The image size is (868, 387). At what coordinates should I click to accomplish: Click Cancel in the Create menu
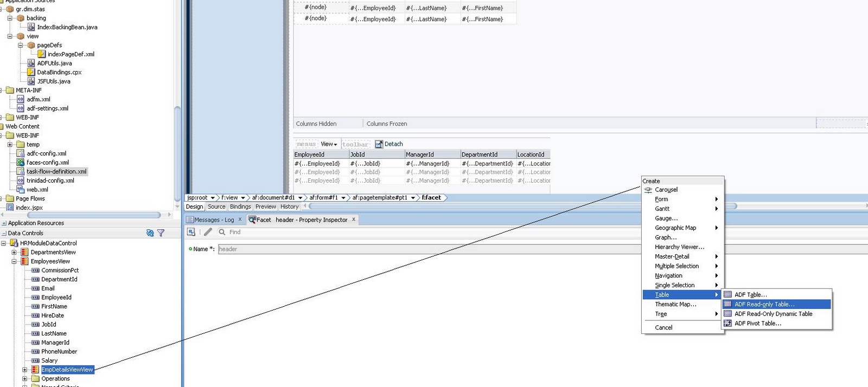click(682, 327)
